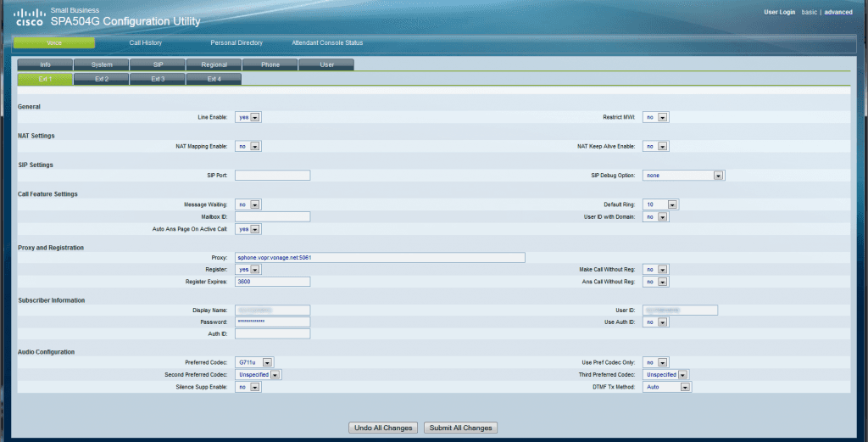This screenshot has height=442, width=868.
Task: Expand the SIP Debug Option dropdown
Action: pyautogui.click(x=684, y=176)
